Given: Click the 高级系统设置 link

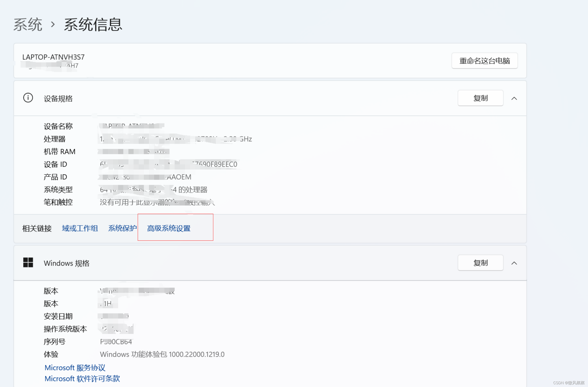Looking at the screenshot, I should pyautogui.click(x=169, y=228).
